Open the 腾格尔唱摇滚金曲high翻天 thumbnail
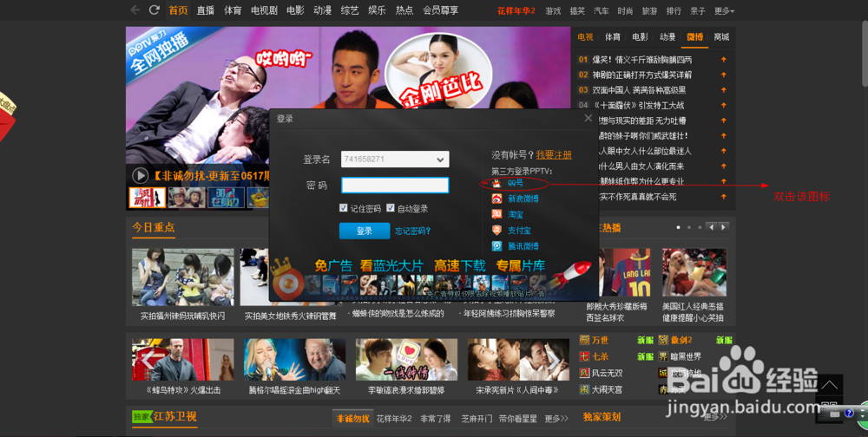The width and height of the screenshot is (868, 437). 294,360
